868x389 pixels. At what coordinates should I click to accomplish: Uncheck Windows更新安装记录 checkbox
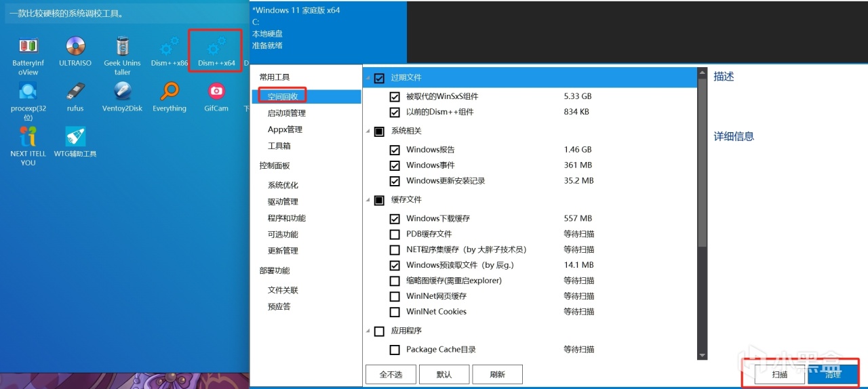click(395, 181)
